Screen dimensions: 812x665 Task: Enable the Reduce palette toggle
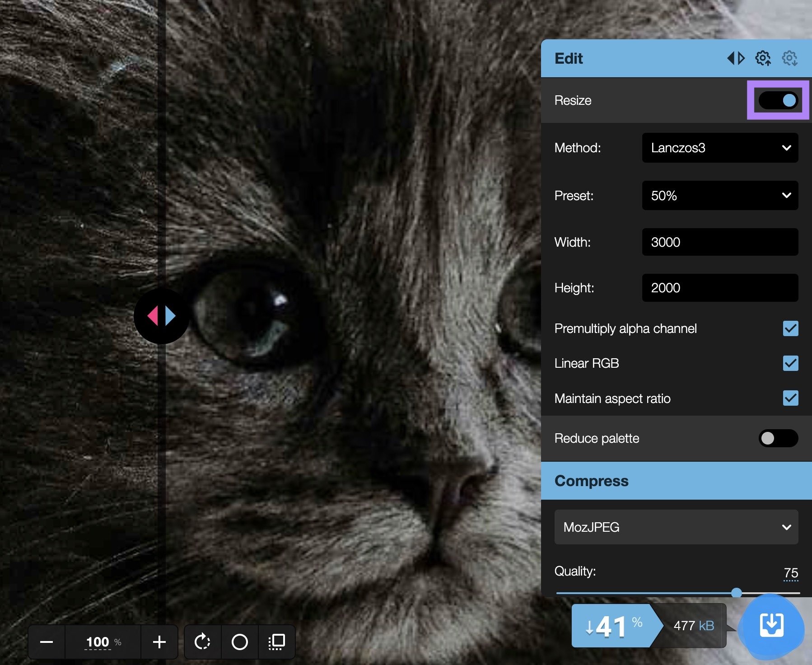(x=778, y=438)
